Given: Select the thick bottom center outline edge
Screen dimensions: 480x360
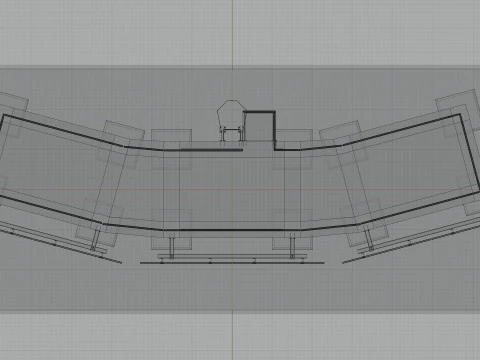Looking at the screenshot, I should (x=232, y=230).
